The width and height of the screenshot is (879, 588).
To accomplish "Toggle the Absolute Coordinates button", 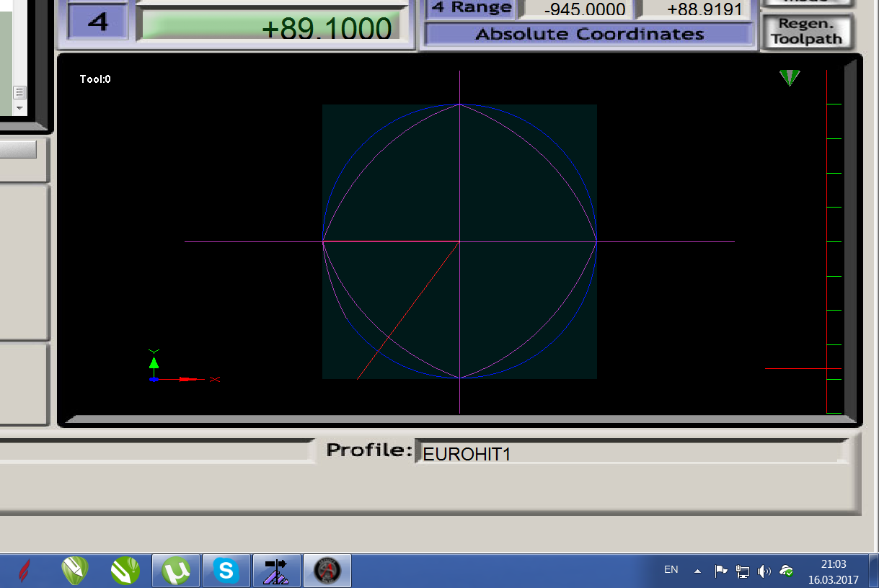I will [x=590, y=34].
